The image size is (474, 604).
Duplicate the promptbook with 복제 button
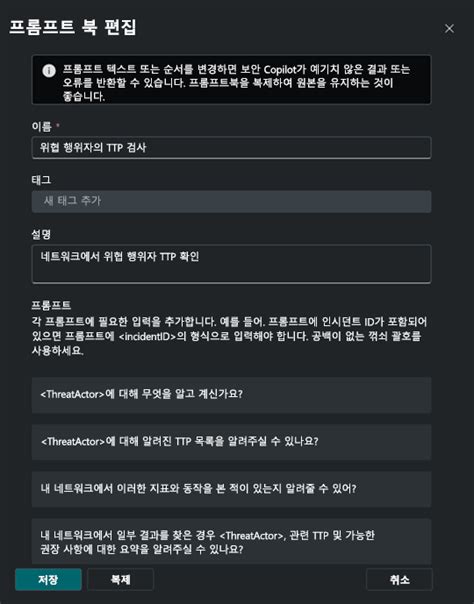(x=121, y=579)
